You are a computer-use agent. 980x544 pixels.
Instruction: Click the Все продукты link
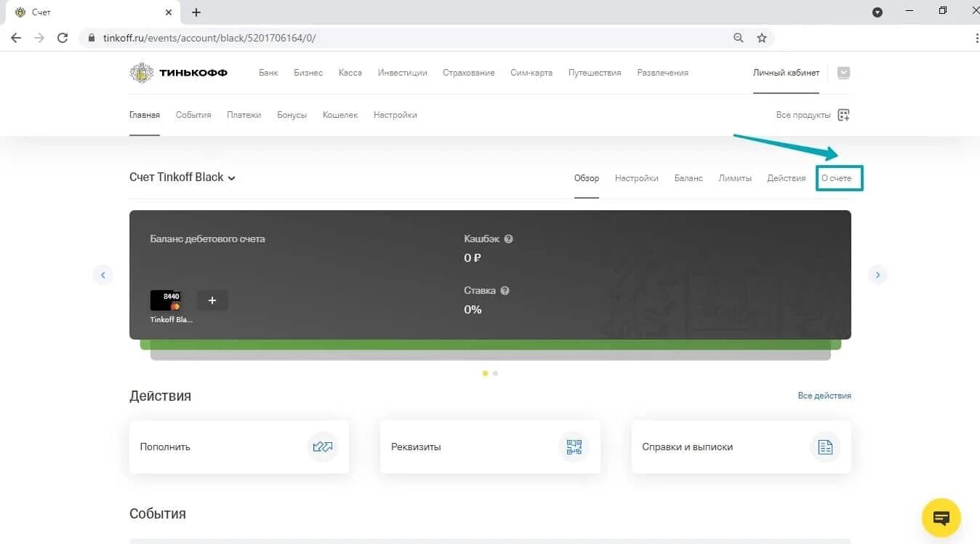pos(803,115)
